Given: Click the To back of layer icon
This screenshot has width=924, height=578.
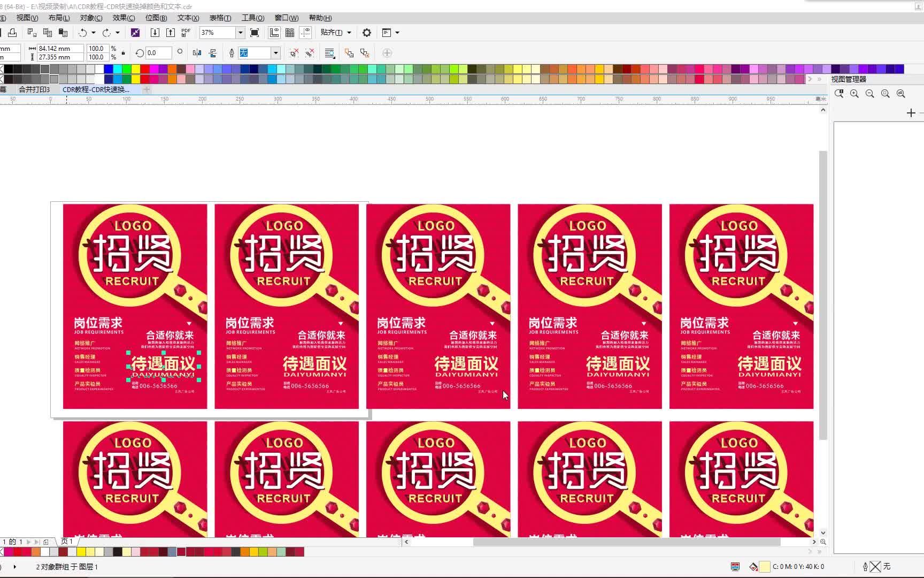Looking at the screenshot, I should (365, 53).
